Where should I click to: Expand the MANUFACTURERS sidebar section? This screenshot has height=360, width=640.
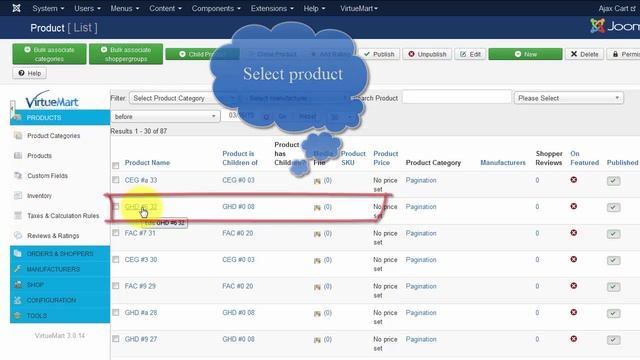[60, 269]
